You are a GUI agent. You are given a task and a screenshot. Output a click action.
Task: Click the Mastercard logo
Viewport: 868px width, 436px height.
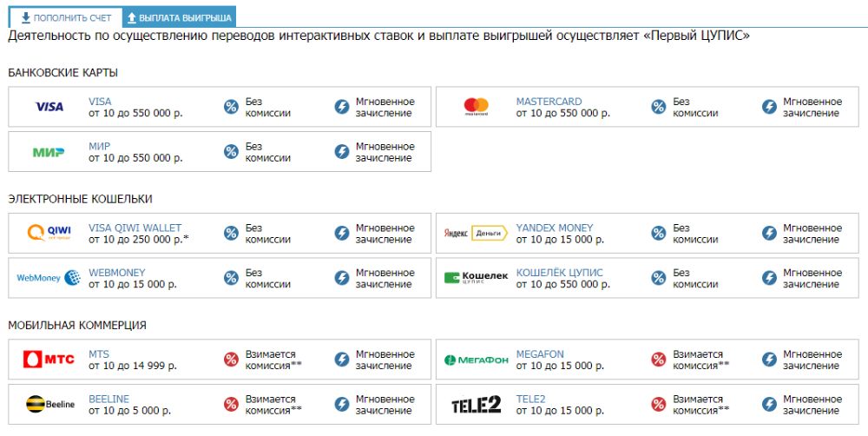coord(476,106)
